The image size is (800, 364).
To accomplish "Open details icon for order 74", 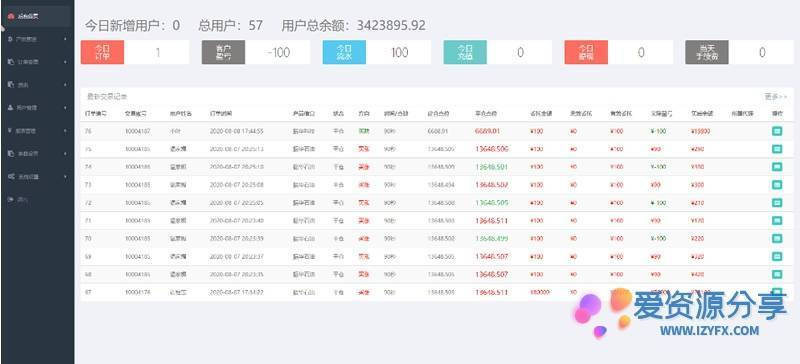I will (777, 167).
